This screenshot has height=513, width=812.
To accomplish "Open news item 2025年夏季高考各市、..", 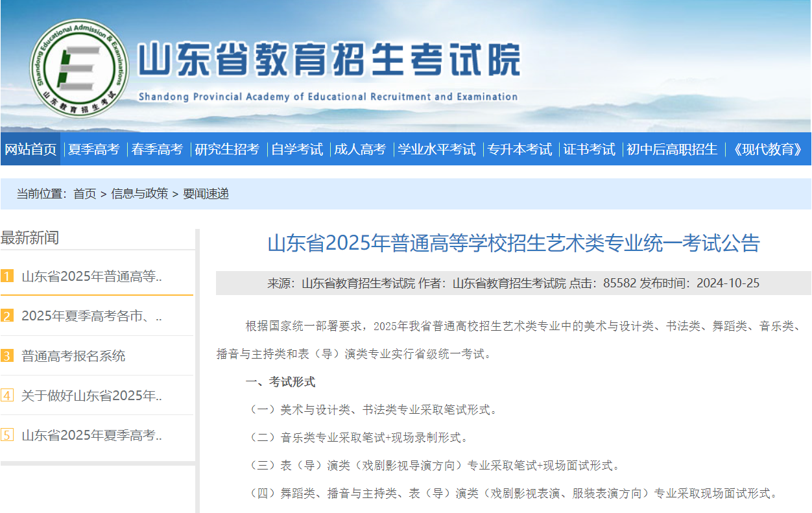I will pos(91,316).
